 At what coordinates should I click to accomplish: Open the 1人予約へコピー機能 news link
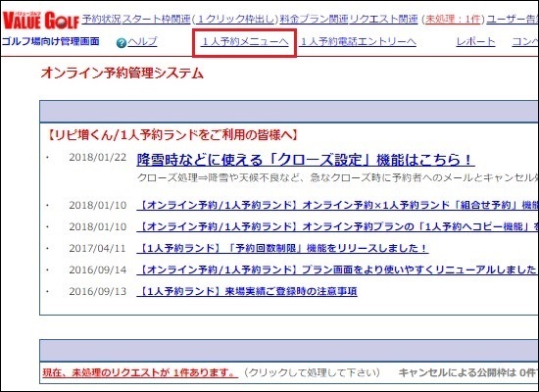point(337,226)
